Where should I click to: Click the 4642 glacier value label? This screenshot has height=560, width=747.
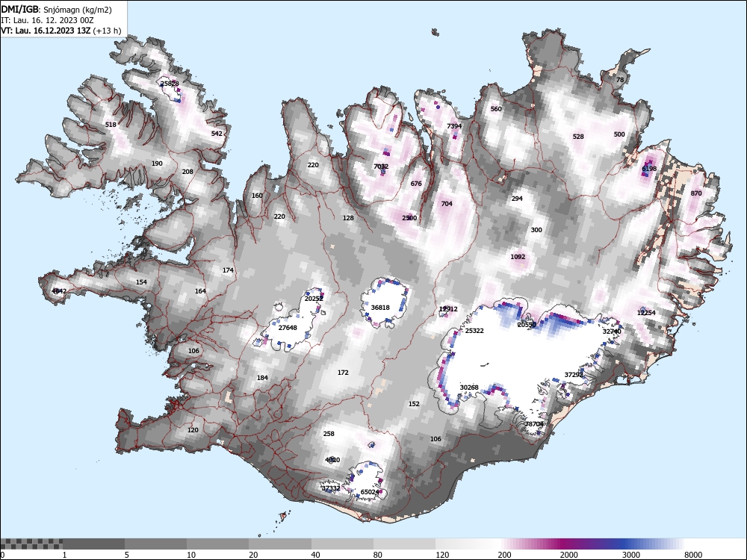tap(59, 291)
